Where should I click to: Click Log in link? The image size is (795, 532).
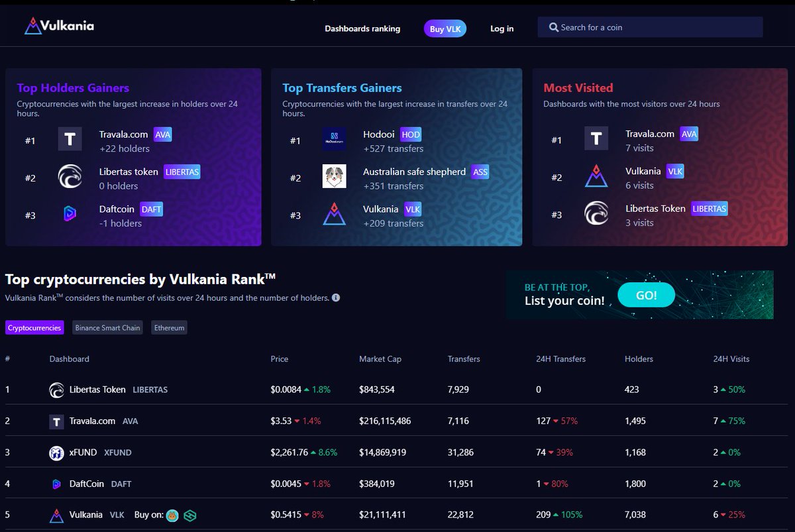[502, 28]
